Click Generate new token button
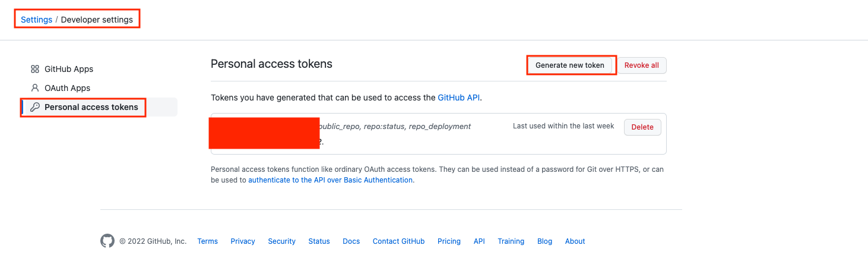The height and width of the screenshot is (264, 868). click(569, 65)
